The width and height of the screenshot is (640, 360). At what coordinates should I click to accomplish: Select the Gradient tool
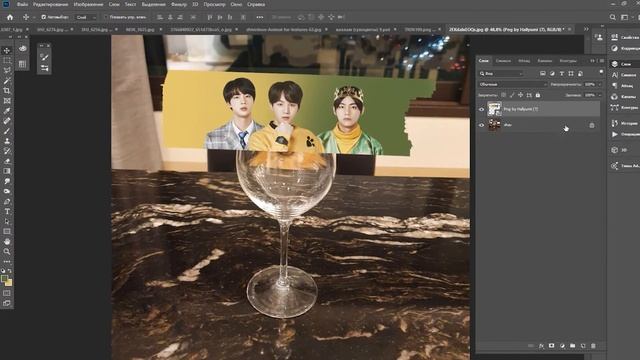click(x=7, y=171)
